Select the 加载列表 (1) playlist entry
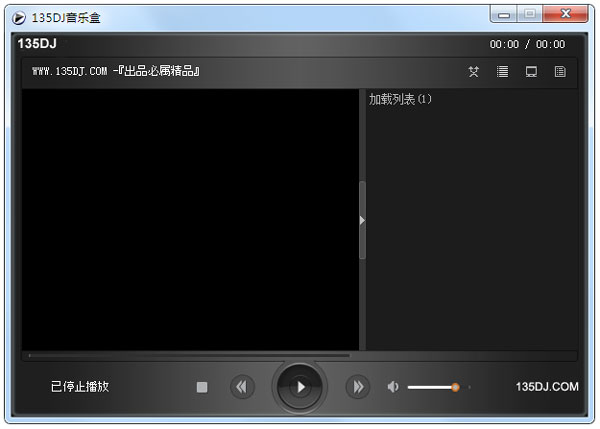Viewport: 600px width, 429px height. 400,100
